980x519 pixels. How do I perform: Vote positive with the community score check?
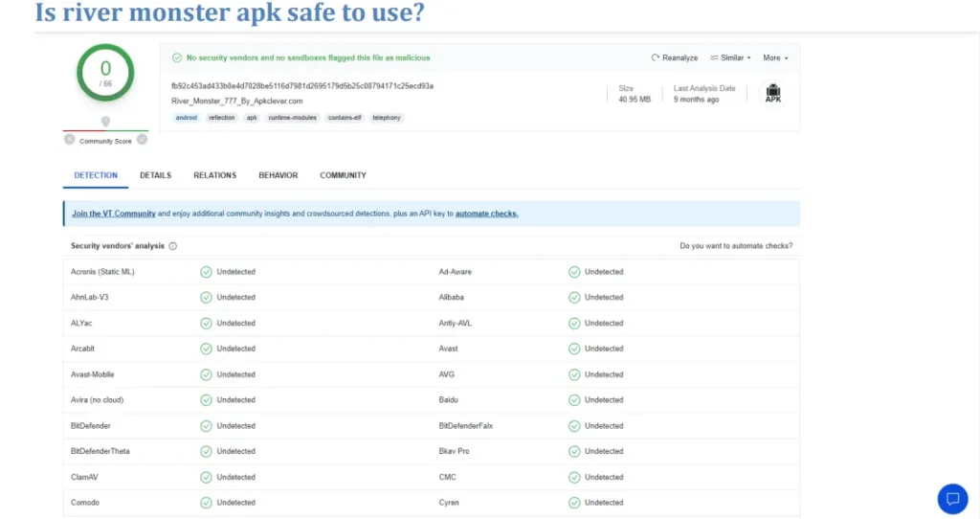click(x=143, y=140)
